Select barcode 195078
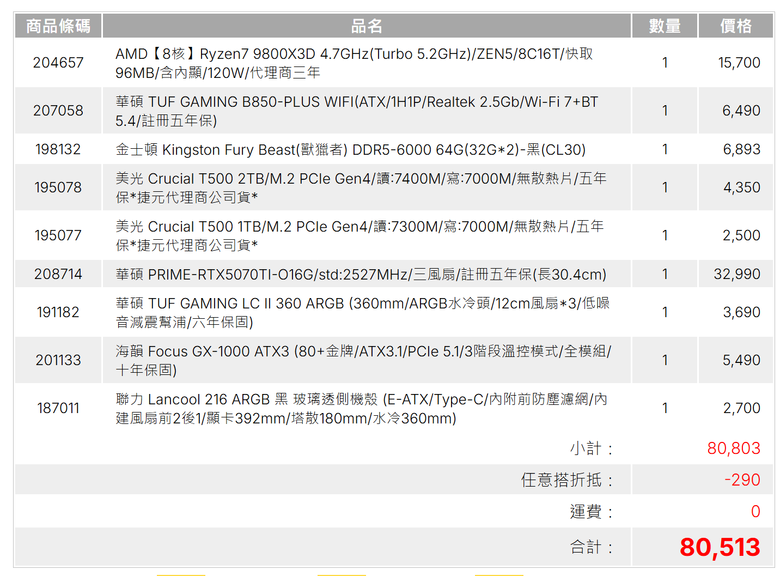 58,188
